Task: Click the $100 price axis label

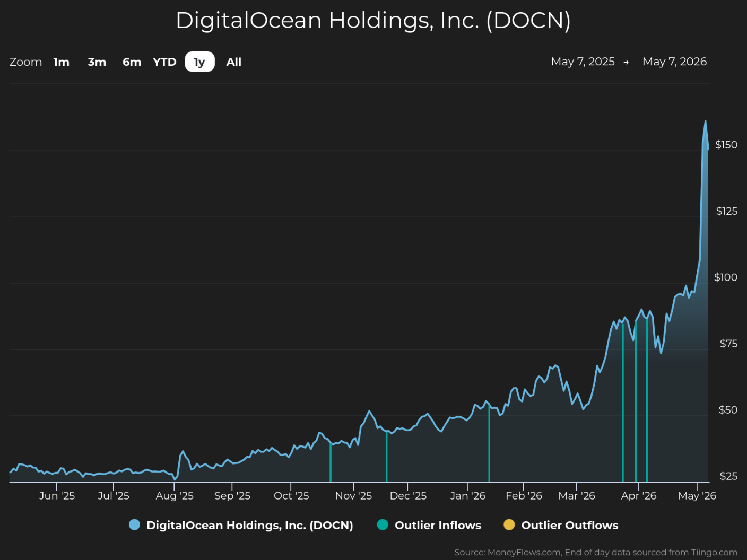Action: pos(726,277)
